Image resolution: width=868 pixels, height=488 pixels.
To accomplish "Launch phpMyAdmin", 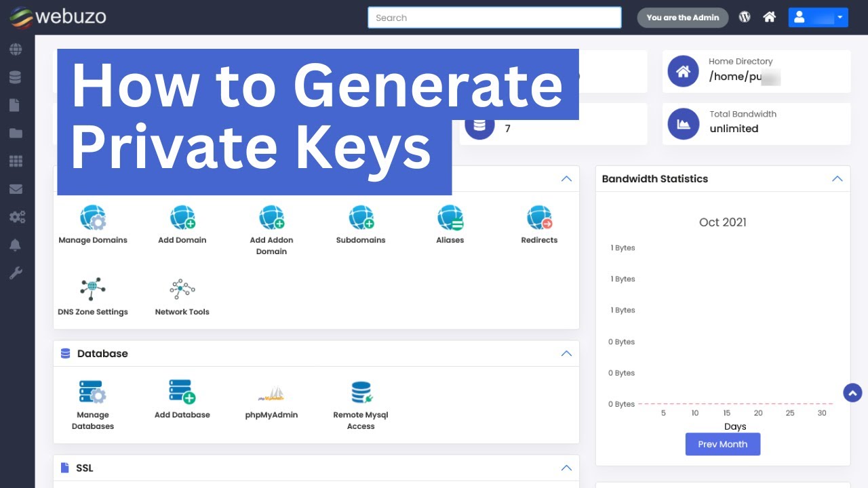I will click(x=271, y=394).
